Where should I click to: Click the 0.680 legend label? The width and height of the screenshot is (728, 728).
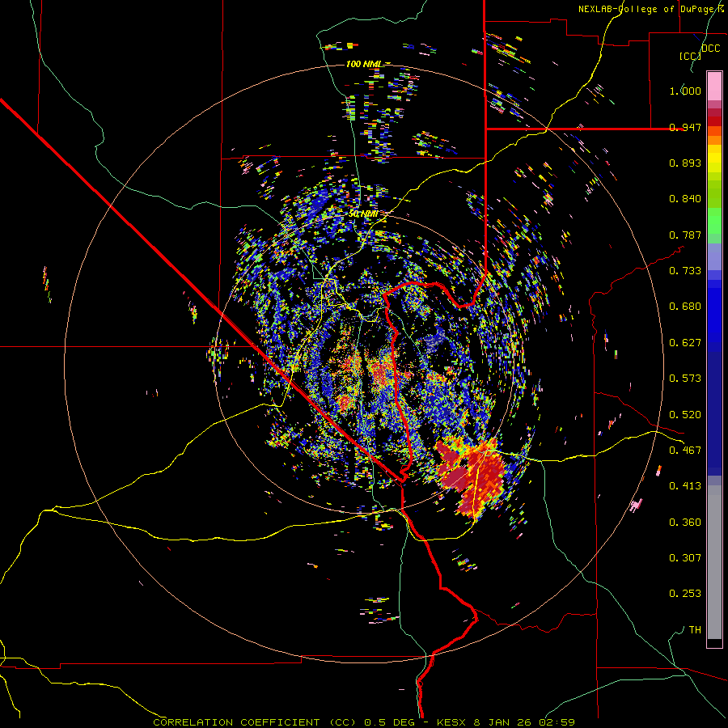685,307
